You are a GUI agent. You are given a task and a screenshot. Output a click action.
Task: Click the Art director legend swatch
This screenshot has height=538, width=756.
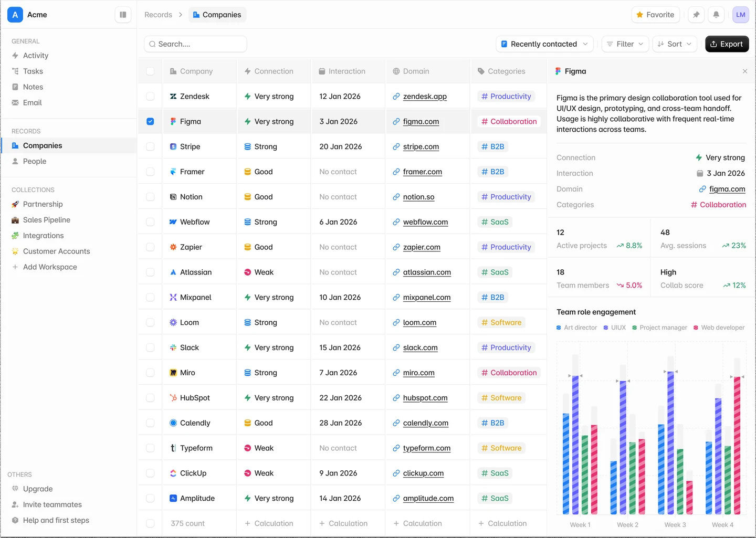pos(559,328)
